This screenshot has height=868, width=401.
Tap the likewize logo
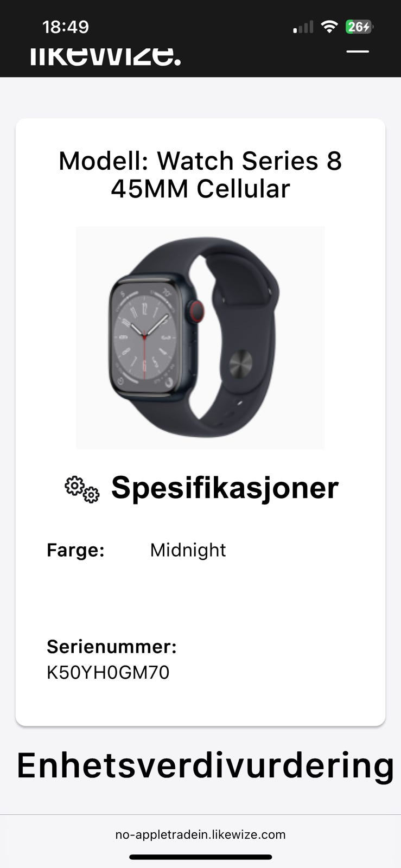(x=105, y=56)
